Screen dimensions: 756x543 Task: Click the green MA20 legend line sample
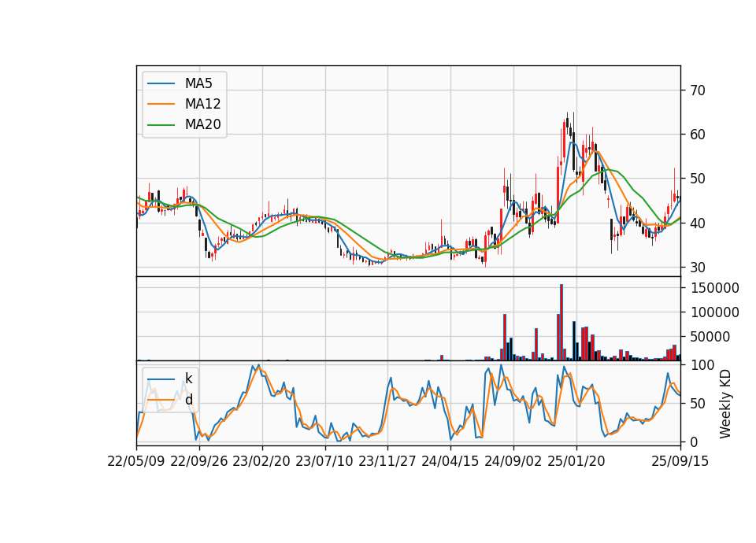pyautogui.click(x=161, y=125)
